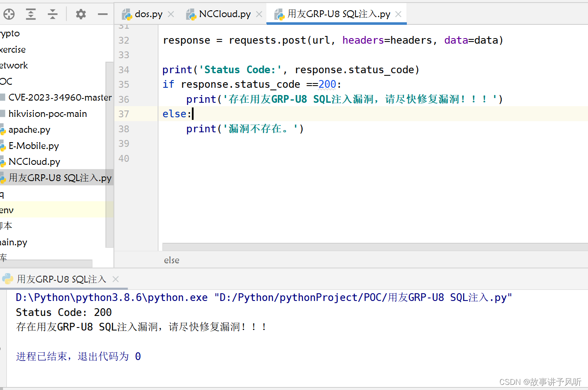
Task: Click the locate opened file crosshair icon
Action: 9,14
